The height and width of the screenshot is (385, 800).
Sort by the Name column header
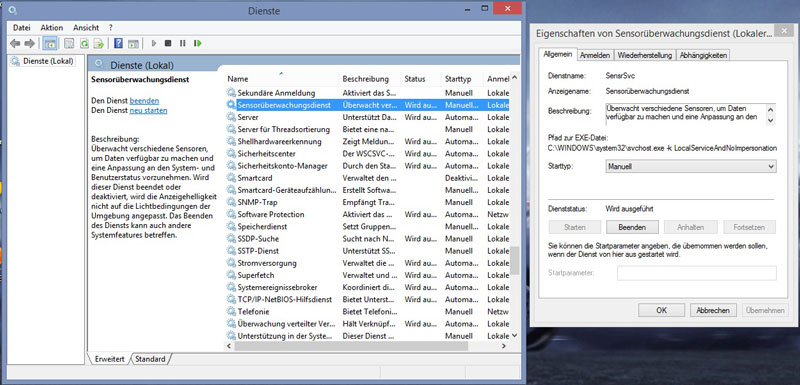coord(282,79)
